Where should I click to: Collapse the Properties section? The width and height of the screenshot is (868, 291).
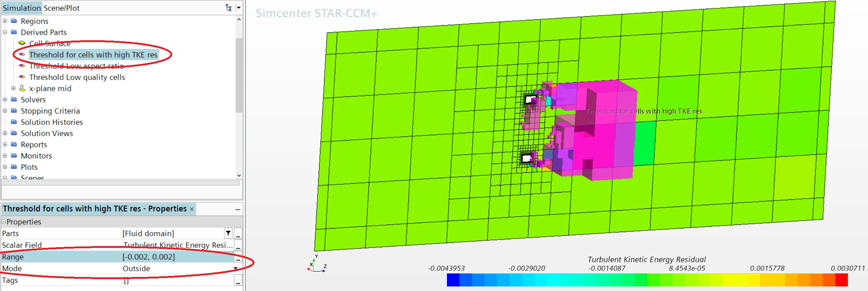coord(4,222)
